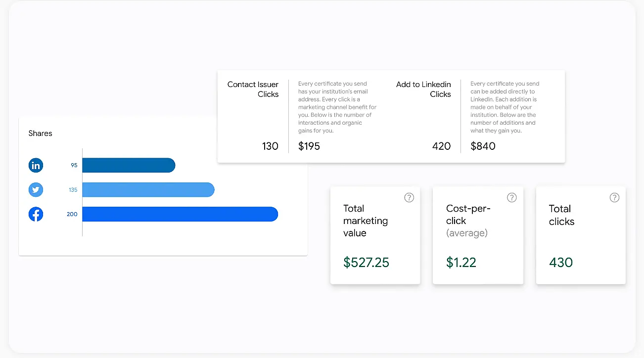Select the Facebook shares bar
The width and height of the screenshot is (644, 358).
click(180, 214)
